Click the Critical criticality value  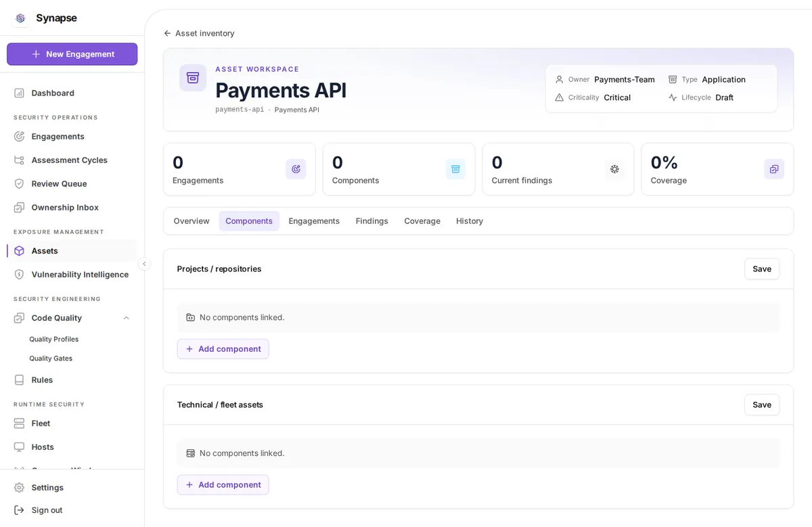click(617, 97)
